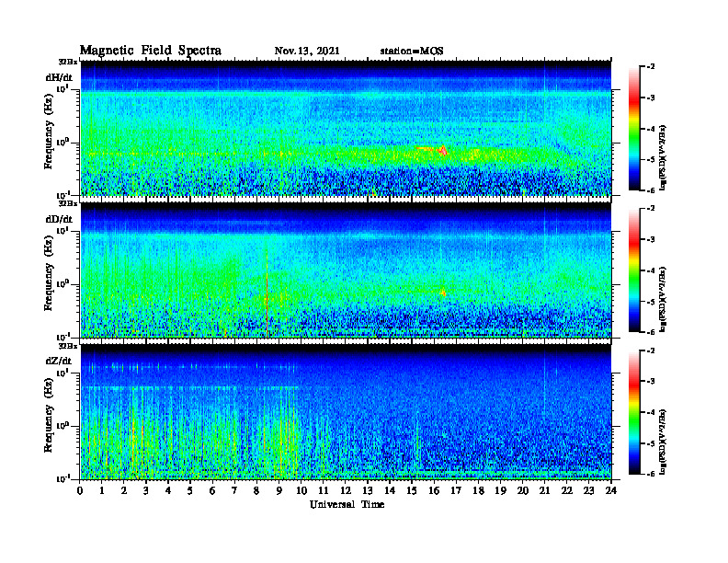Screen dimensions: 728x563
Task: Click the 10^0 frequency tick of dH/dt panel
Action: pos(63,143)
